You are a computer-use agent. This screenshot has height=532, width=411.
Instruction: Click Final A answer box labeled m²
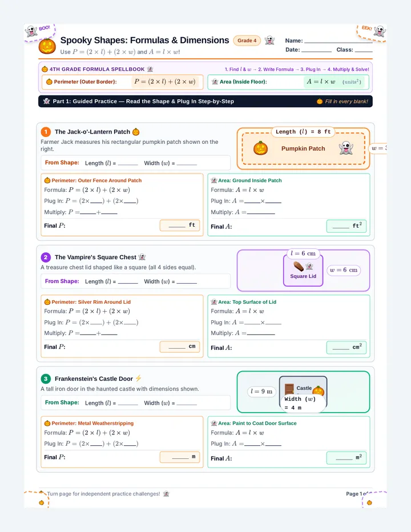tap(346, 458)
